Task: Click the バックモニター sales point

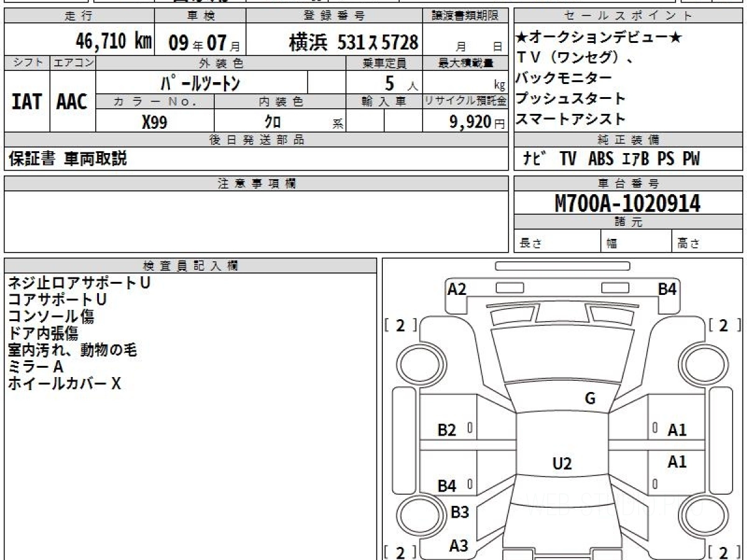Action: (x=564, y=78)
